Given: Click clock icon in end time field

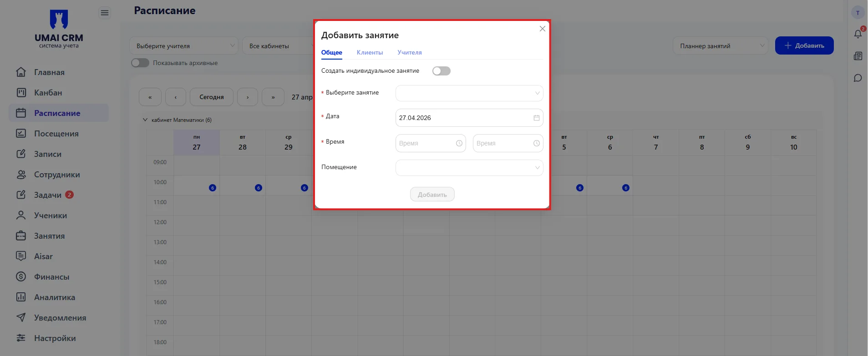Looking at the screenshot, I should point(537,143).
